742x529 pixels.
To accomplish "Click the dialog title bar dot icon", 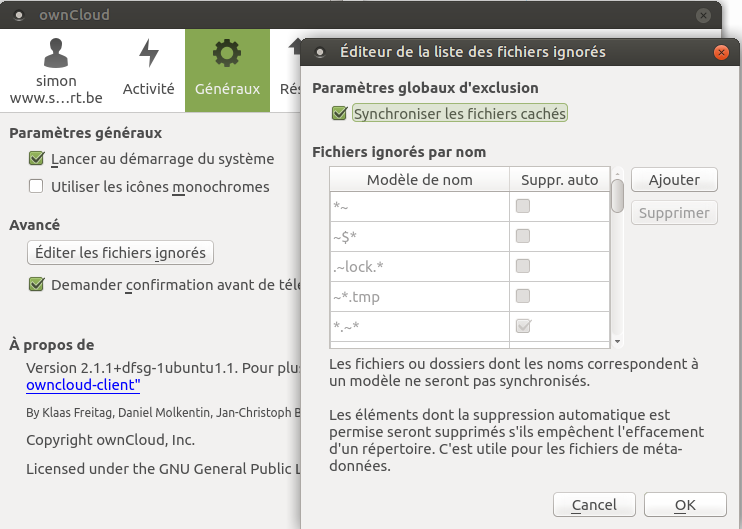I will click(x=320, y=52).
